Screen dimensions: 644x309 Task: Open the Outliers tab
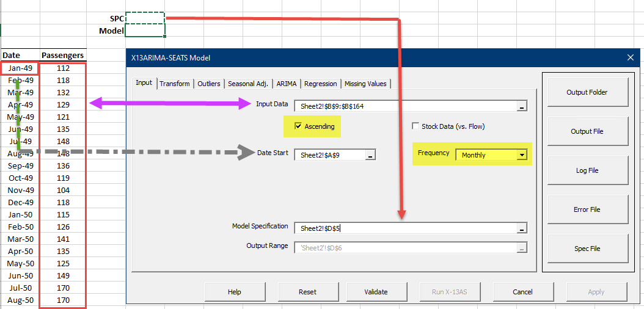pyautogui.click(x=209, y=84)
